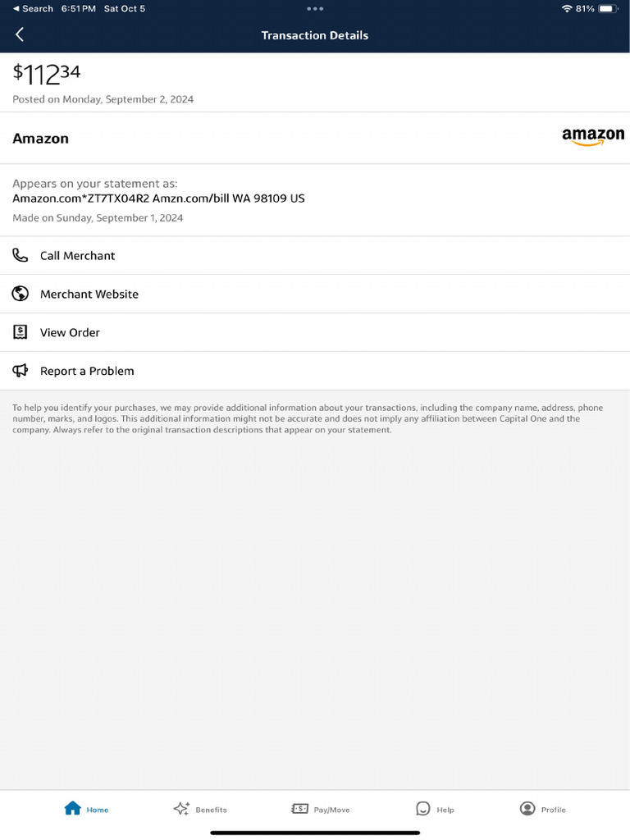Tap the Amazon merchant name
This screenshot has width=630, height=840.
pos(41,139)
